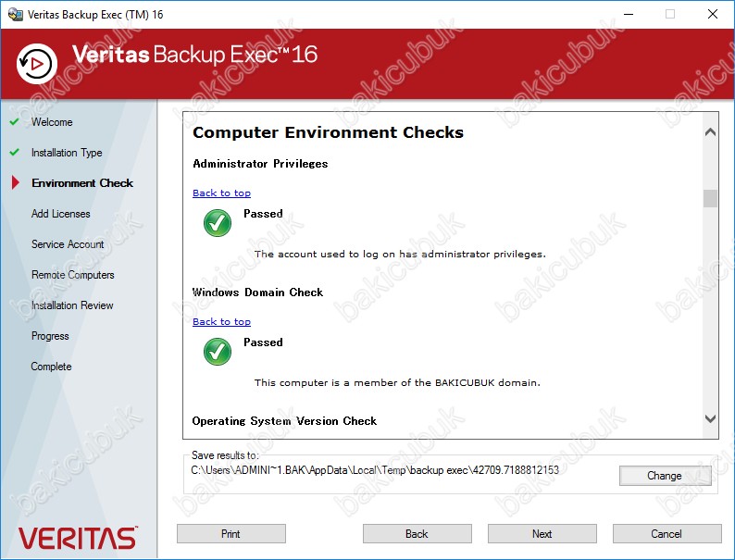Click the Passed label under Administrator Privileges

coord(264,214)
